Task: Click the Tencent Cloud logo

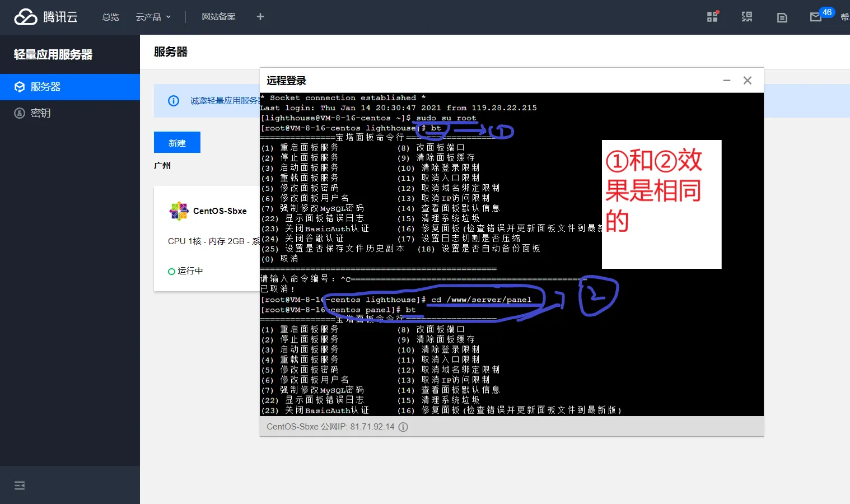Action: pyautogui.click(x=46, y=17)
